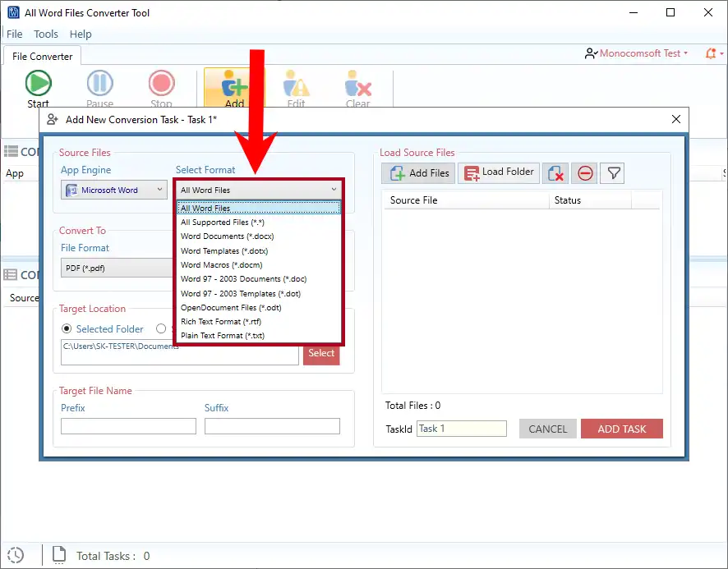Choose OpenDocument Files (*.odt) option

259,307
